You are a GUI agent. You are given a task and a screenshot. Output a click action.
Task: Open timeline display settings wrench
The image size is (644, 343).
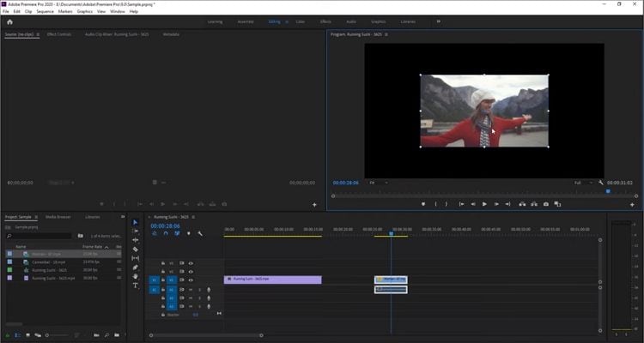(x=199, y=233)
